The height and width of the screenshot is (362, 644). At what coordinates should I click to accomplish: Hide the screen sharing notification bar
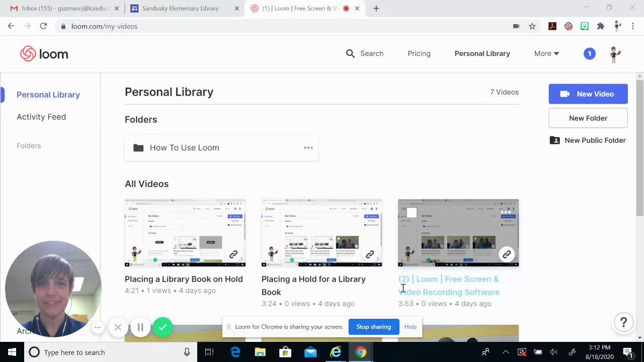pyautogui.click(x=411, y=327)
